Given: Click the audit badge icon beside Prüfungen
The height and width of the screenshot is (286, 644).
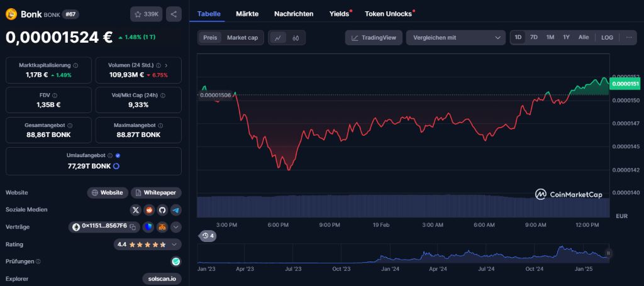Looking at the screenshot, I should coord(176,261).
